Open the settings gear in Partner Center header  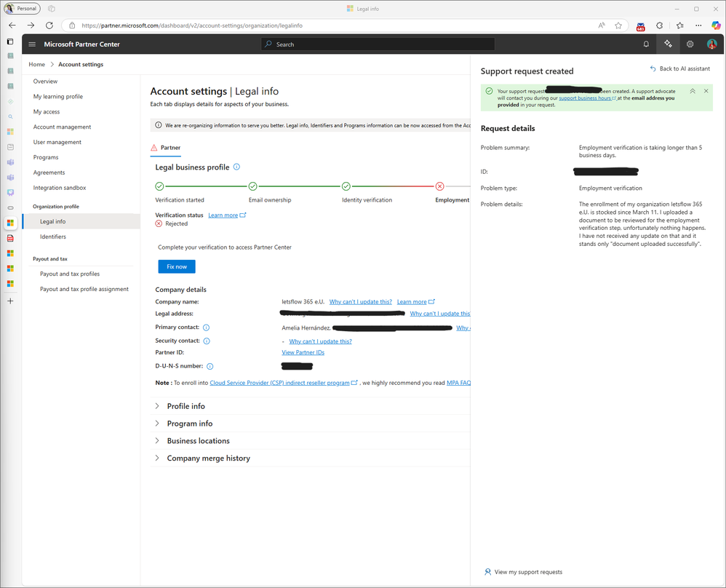(x=690, y=44)
